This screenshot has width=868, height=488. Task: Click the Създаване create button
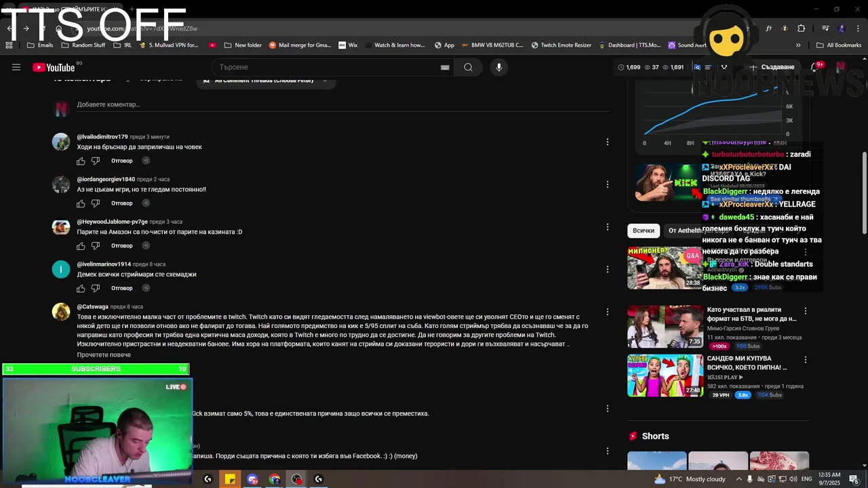coord(772,67)
